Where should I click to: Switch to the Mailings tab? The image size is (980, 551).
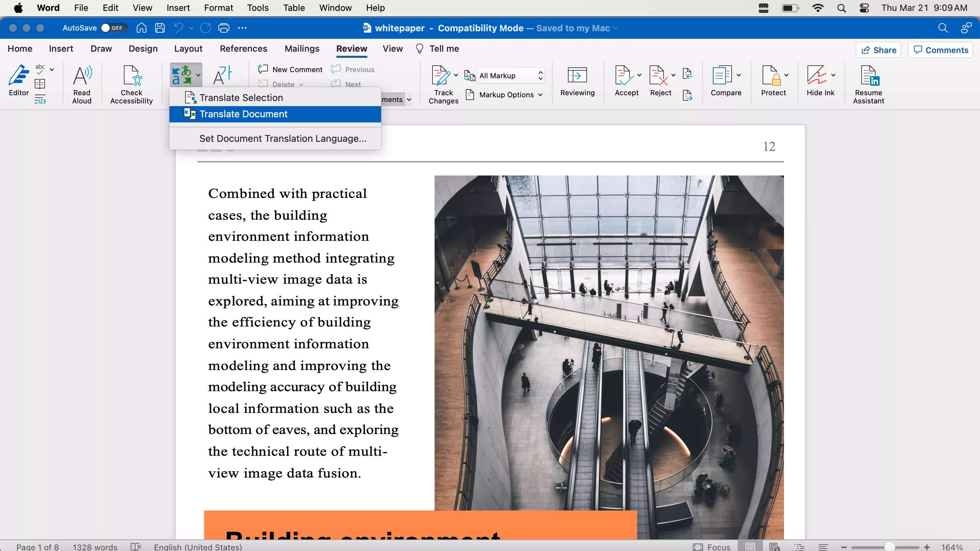click(x=302, y=49)
